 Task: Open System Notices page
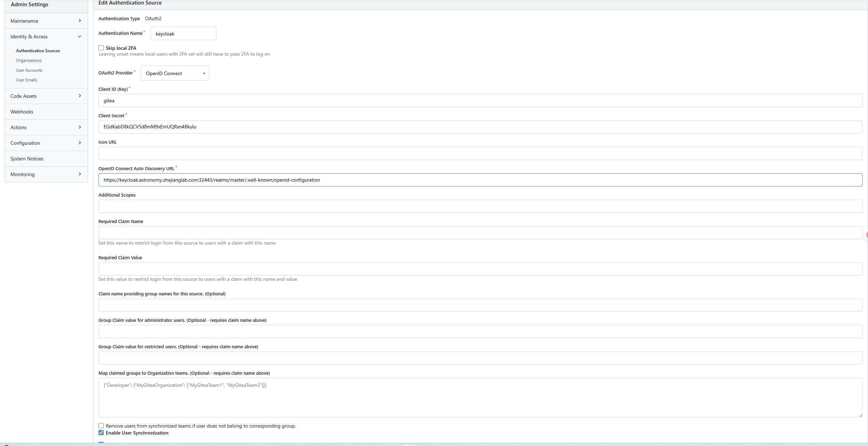[x=27, y=159]
